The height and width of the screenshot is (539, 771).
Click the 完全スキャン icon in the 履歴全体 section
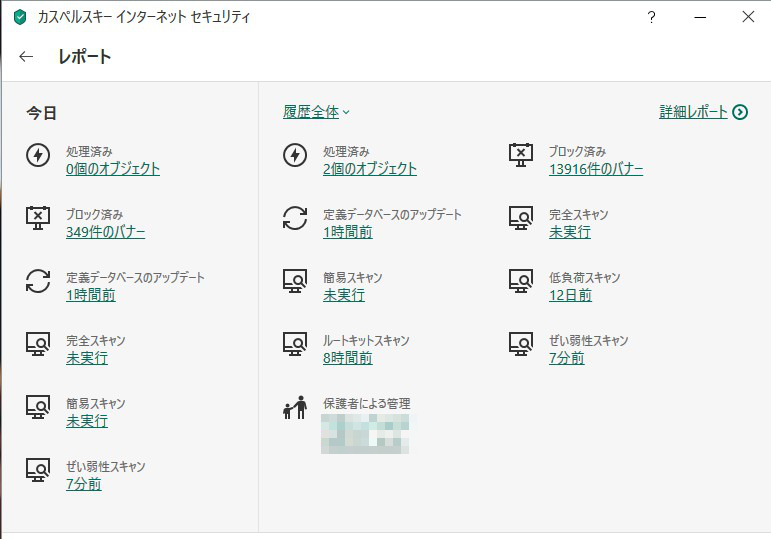coord(521,218)
